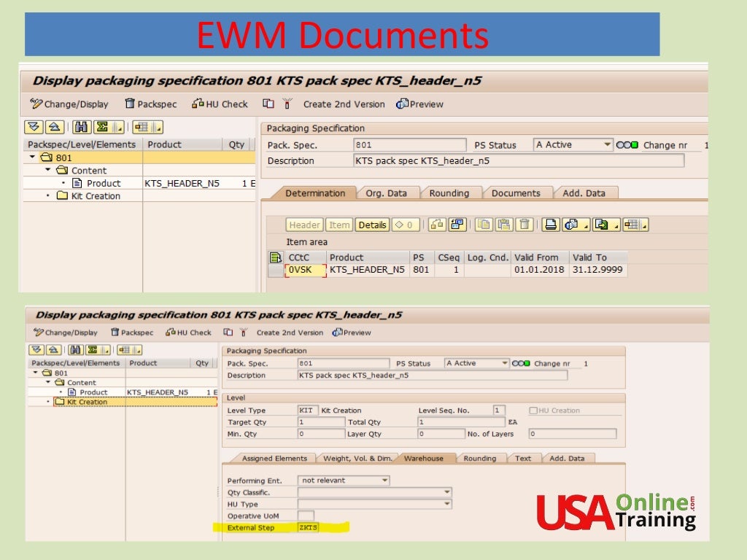747x560 pixels.
Task: Click Change/Display in the upper screen's toolbar
Action: point(69,104)
